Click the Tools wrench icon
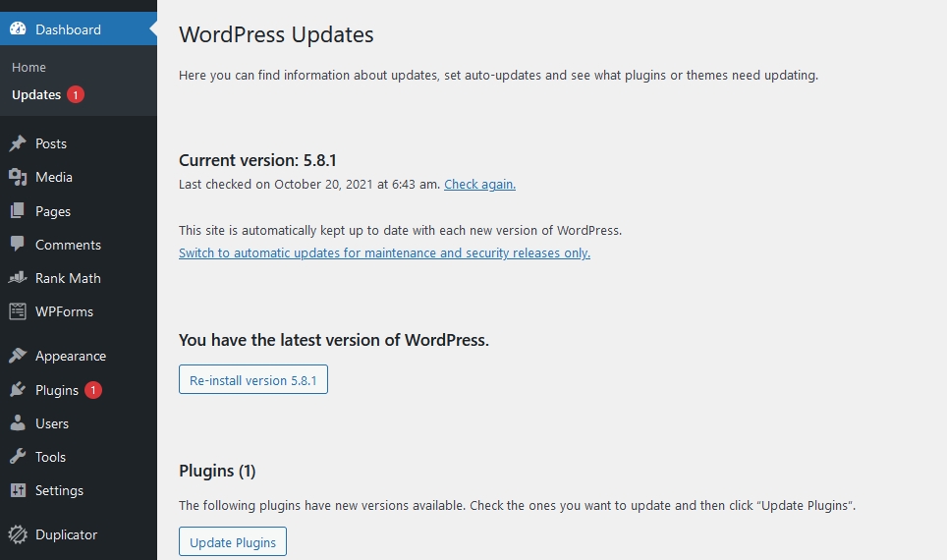This screenshot has width=947, height=560. pos(18,457)
